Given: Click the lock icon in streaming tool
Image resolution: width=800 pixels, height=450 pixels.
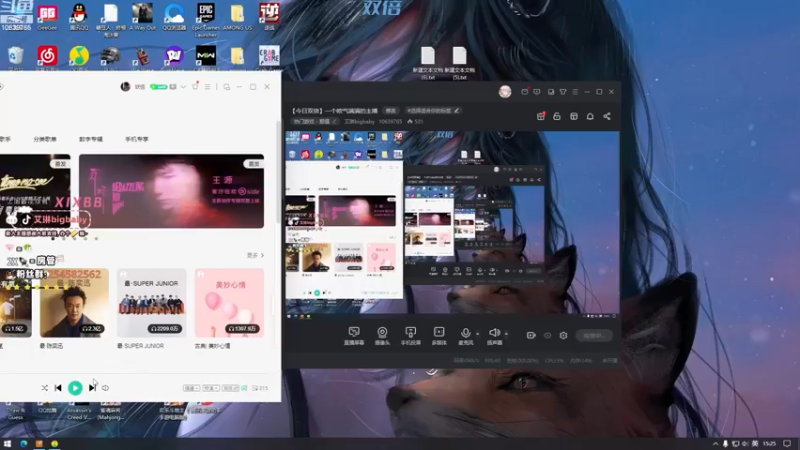Looking at the screenshot, I should pyautogui.click(x=557, y=116).
